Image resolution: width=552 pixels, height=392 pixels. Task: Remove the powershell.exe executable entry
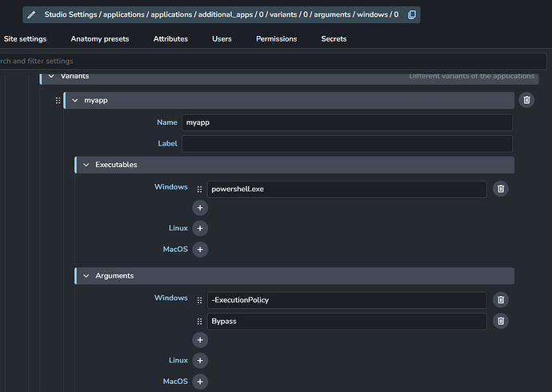[501, 189]
